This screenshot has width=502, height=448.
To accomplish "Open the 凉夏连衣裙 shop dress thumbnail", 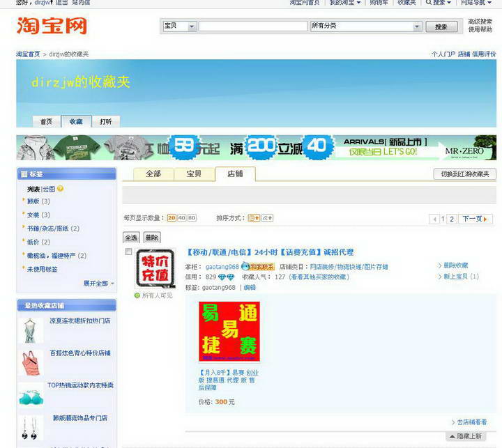I will [31, 330].
